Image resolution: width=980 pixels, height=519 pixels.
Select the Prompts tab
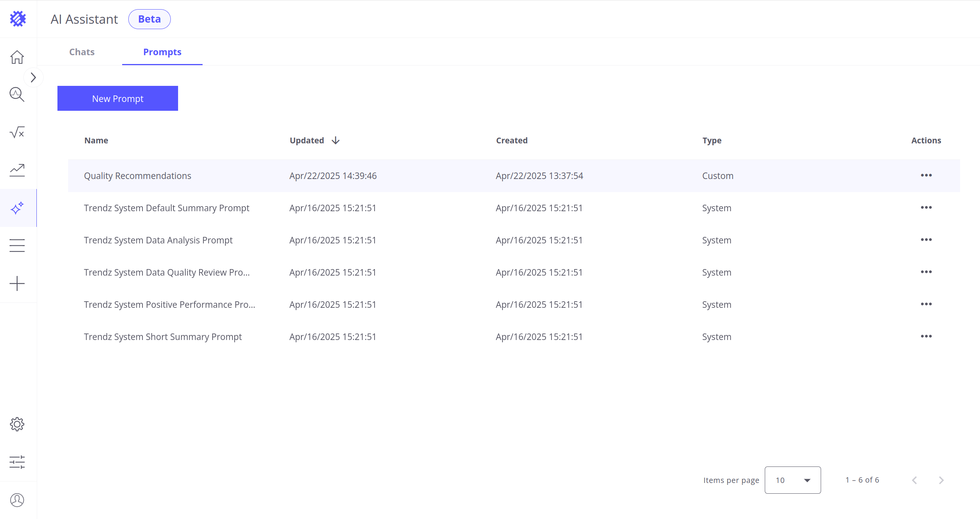tap(162, 52)
